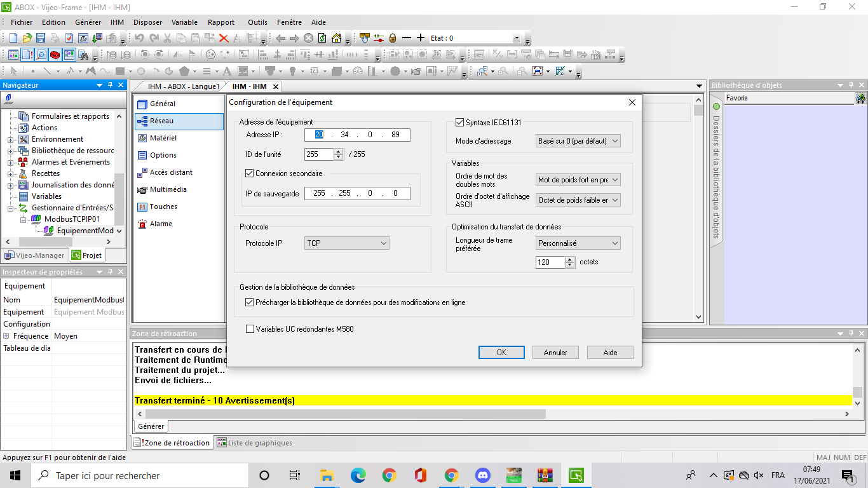The image size is (868, 488).
Task: Open the Générer menu
Action: (88, 22)
